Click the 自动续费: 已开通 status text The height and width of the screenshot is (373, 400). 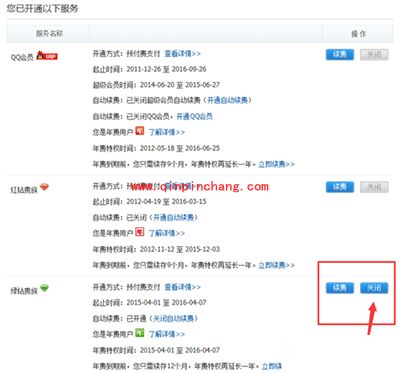point(119,318)
